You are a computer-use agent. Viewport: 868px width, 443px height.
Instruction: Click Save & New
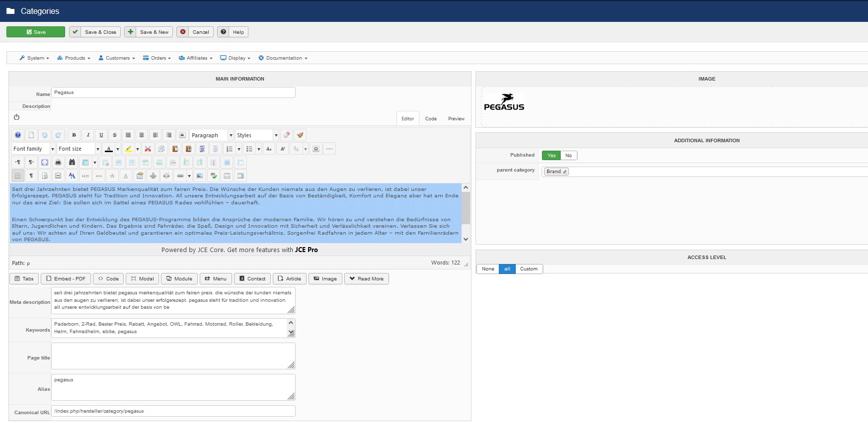(x=149, y=32)
